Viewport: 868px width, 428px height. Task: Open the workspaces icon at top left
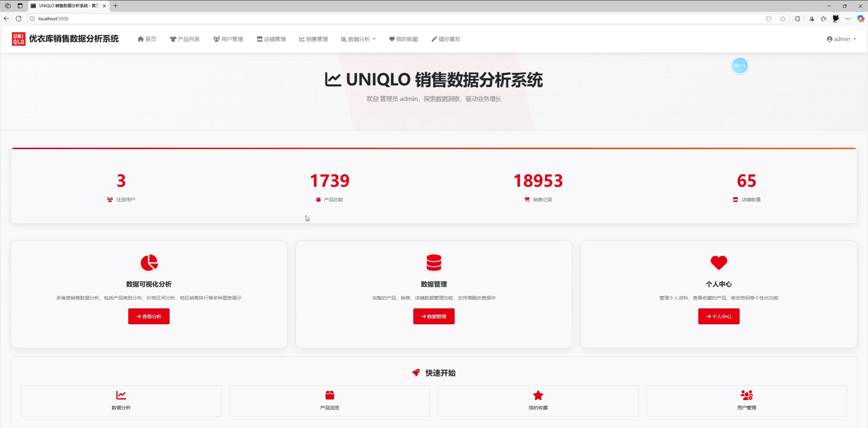click(x=8, y=6)
